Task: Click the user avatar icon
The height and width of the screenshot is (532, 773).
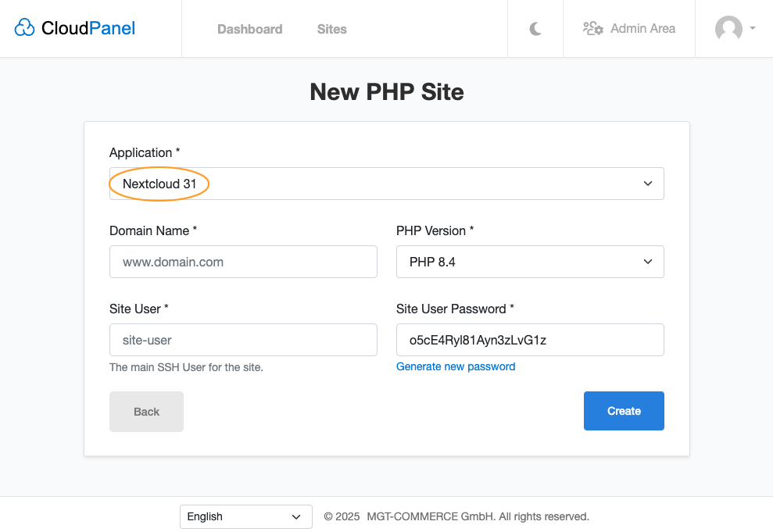Action: coord(727,29)
